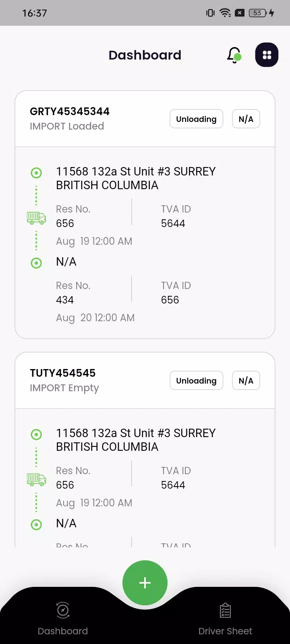This screenshot has width=290, height=644.
Task: Click the pickup location marker in second card
Action: pos(36,435)
